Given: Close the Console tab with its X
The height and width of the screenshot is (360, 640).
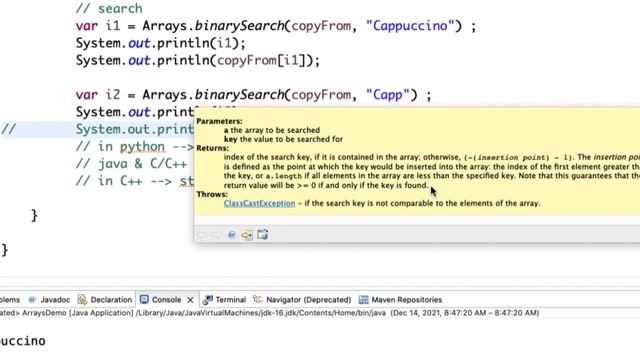Looking at the screenshot, I should click(x=190, y=300).
